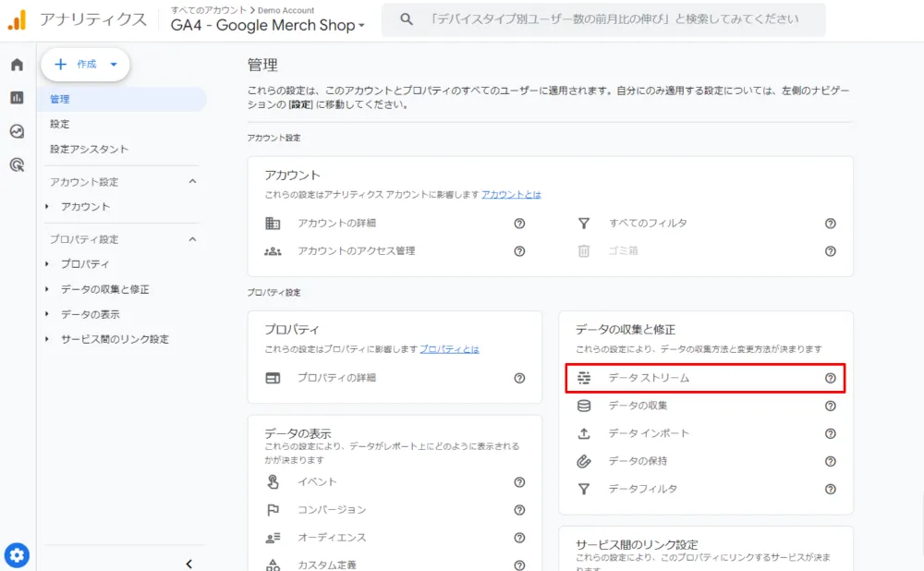Click the アカウントとは link

[511, 194]
